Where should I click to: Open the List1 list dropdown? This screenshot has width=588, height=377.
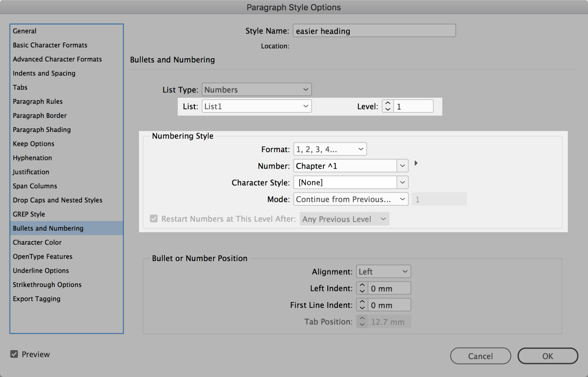coord(256,106)
